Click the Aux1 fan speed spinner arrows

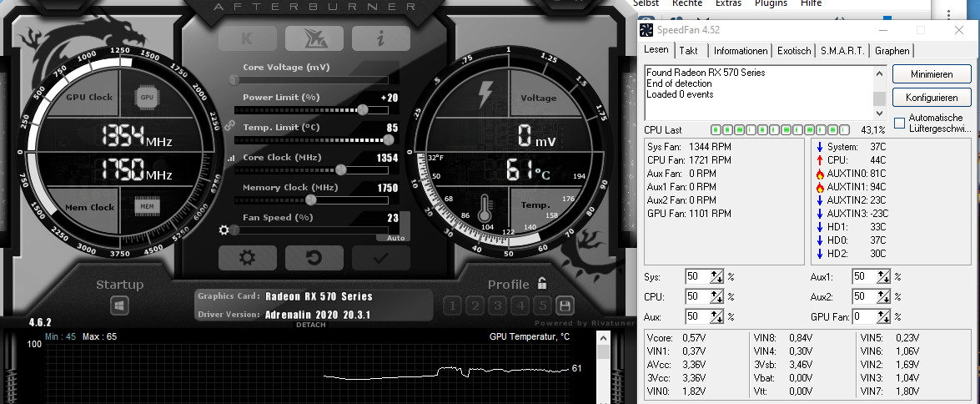click(x=882, y=276)
